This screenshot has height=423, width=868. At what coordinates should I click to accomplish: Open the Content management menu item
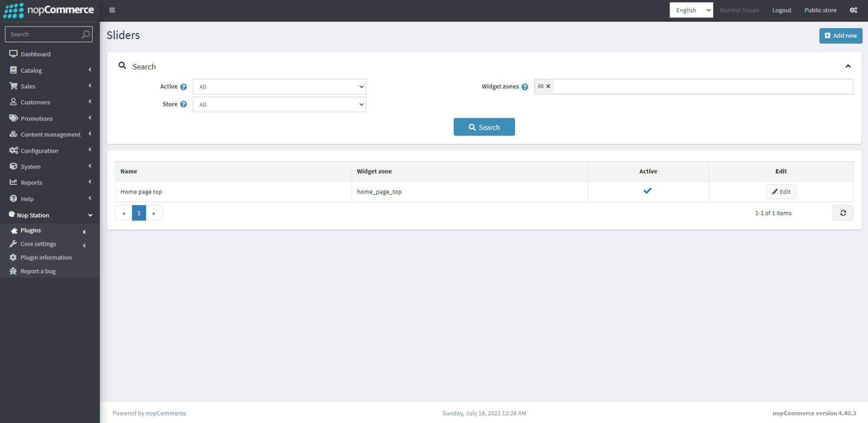[x=50, y=134]
